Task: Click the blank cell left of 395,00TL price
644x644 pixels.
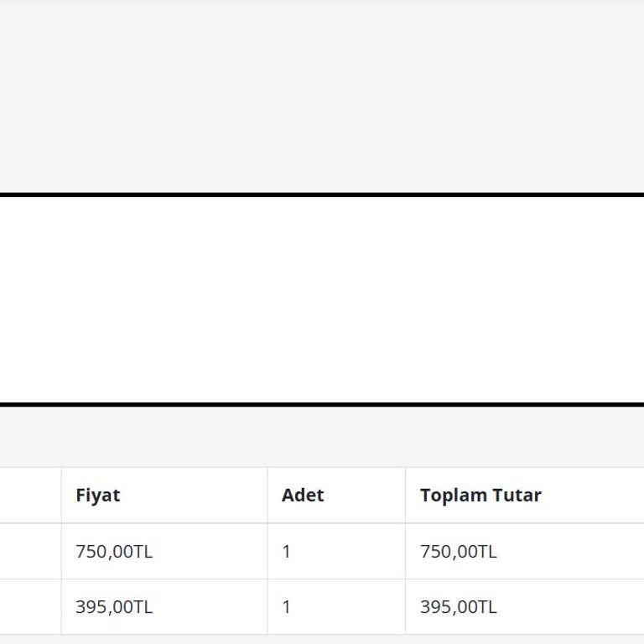Action: click(x=30, y=606)
